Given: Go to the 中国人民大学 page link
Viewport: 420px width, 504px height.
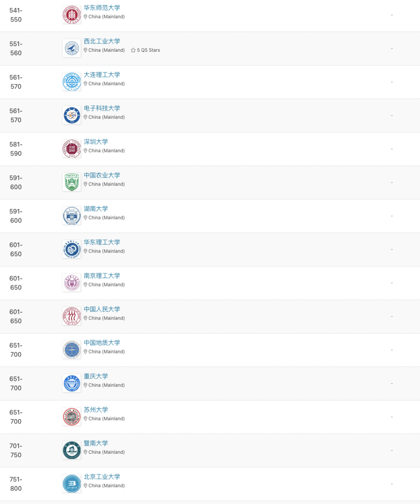Looking at the screenshot, I should point(102,309).
